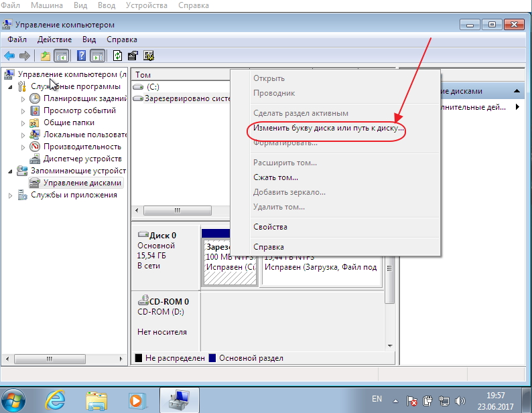Open Дополнительные действия submenu arrow
The image size is (532, 413).
(x=517, y=107)
